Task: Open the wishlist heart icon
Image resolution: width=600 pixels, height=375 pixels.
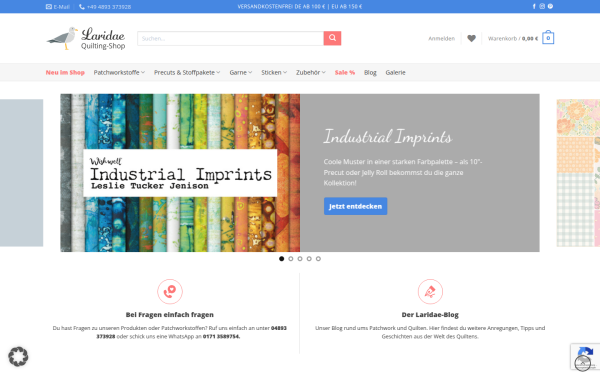Action: coord(471,38)
